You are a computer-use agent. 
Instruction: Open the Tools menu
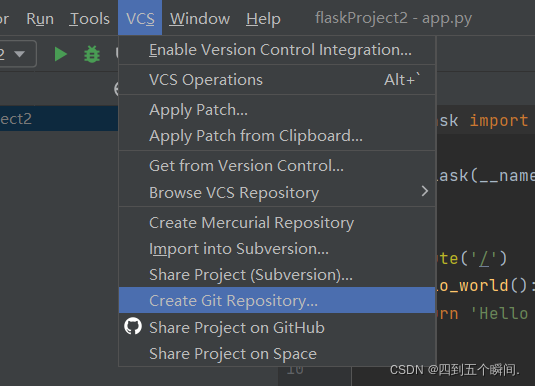coord(89,18)
